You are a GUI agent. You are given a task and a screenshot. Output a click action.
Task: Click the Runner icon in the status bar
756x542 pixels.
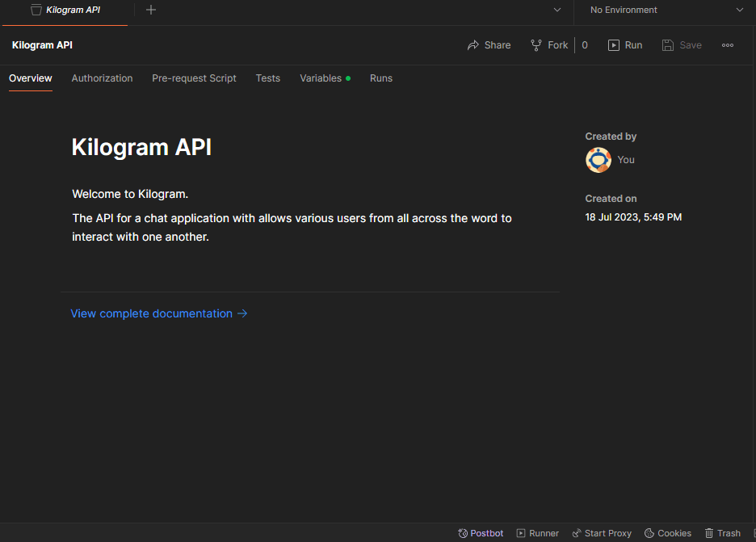click(x=521, y=533)
